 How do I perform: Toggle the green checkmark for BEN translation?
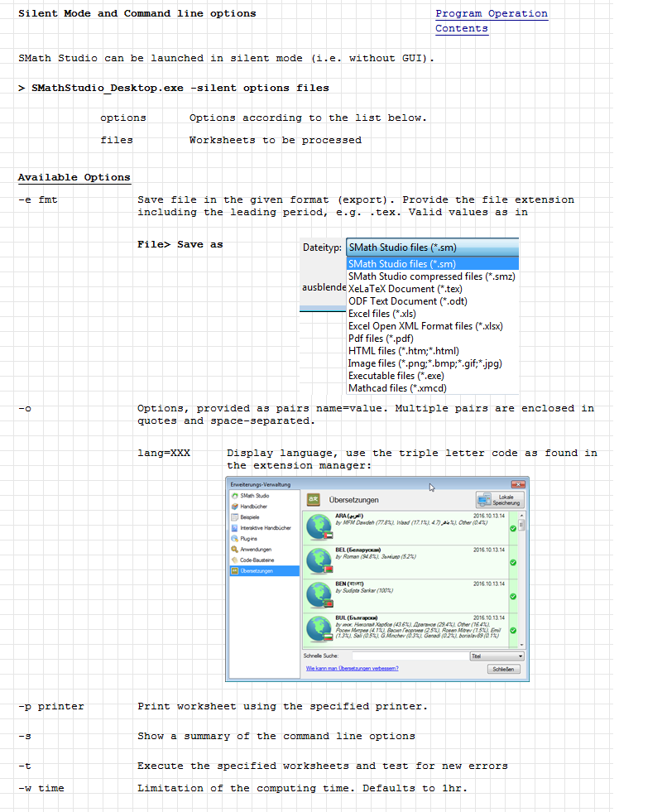513,596
